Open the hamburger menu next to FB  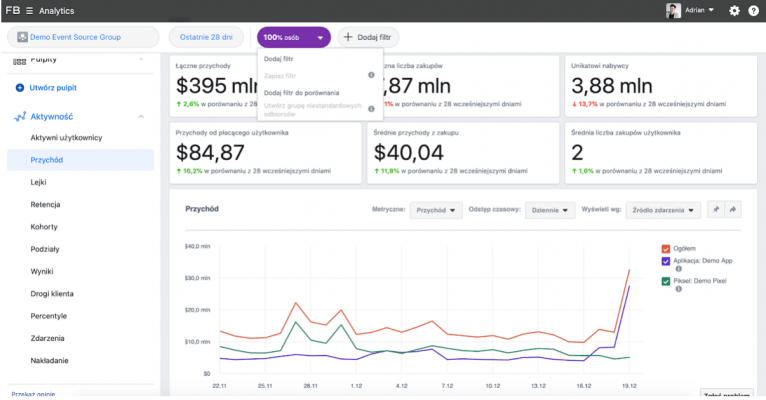point(30,10)
